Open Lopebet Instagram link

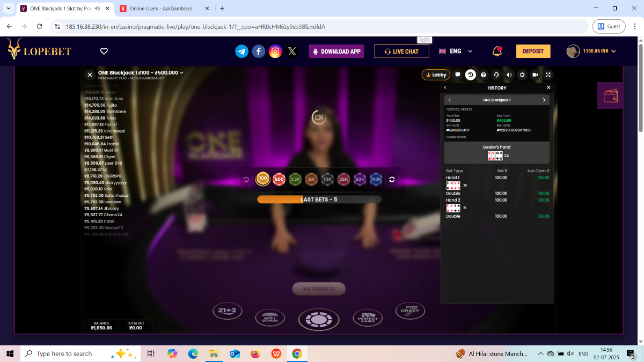tap(275, 51)
